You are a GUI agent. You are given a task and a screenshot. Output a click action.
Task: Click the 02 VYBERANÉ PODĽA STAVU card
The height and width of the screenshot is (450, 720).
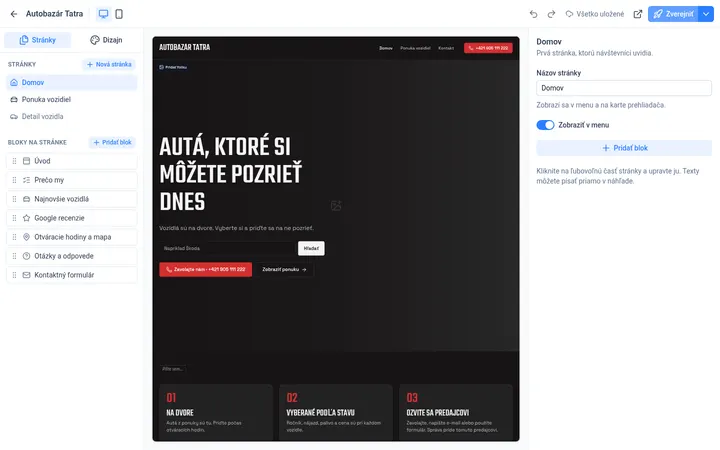click(336, 412)
